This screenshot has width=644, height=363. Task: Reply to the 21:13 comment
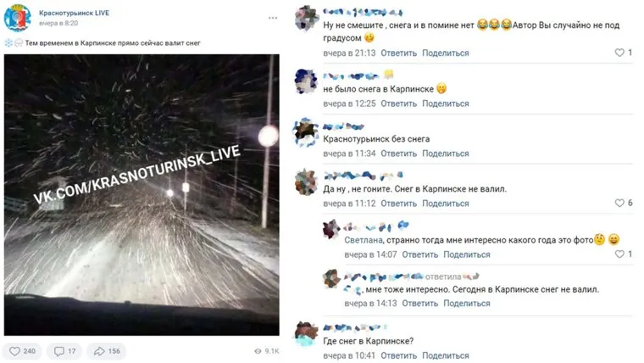click(x=398, y=53)
